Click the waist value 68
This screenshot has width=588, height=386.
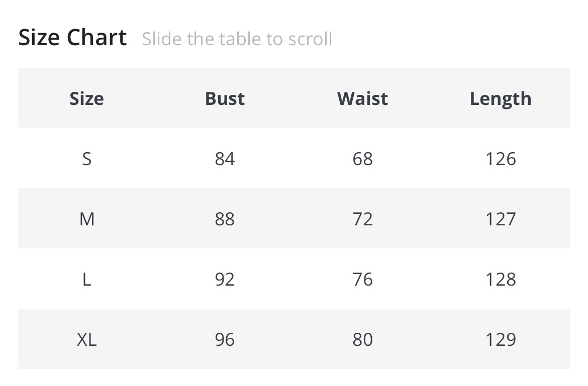(362, 159)
